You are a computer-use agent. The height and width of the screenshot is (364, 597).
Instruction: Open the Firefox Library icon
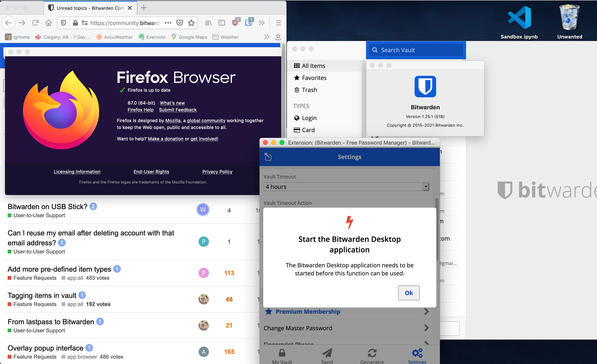click(x=208, y=23)
